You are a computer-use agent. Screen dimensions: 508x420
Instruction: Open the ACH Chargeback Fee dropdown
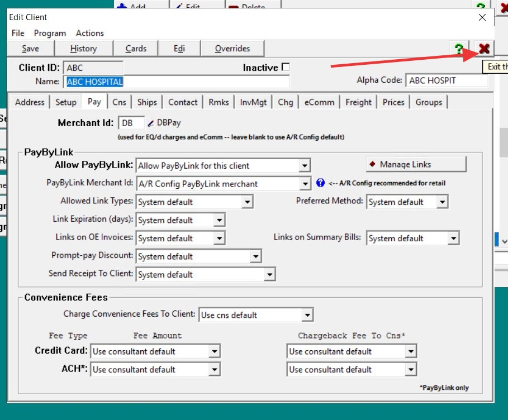(x=411, y=369)
